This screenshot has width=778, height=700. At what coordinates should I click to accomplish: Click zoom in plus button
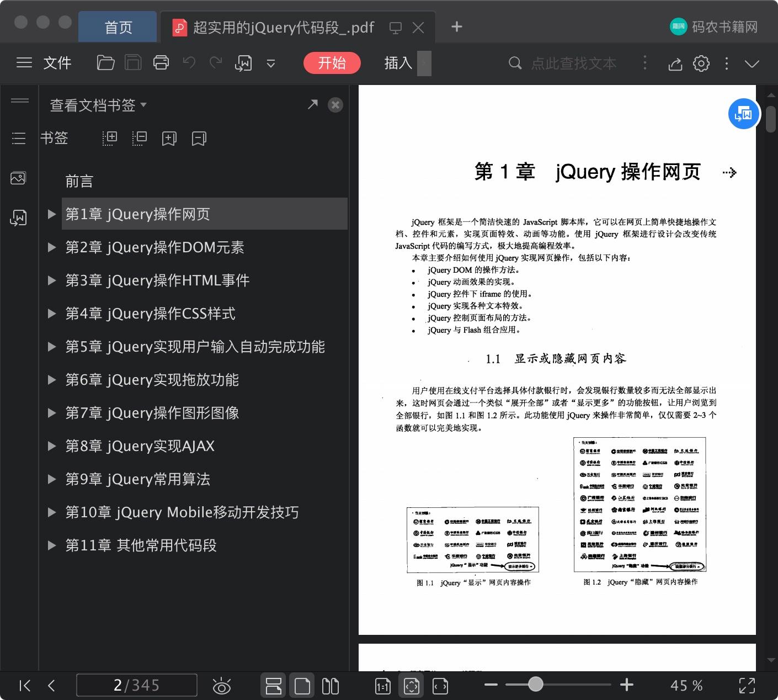coord(626,685)
